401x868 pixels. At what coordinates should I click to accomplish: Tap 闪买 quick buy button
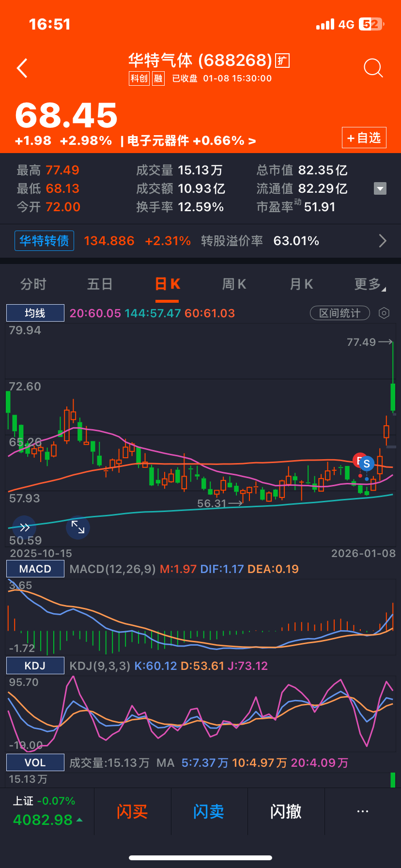click(x=132, y=811)
